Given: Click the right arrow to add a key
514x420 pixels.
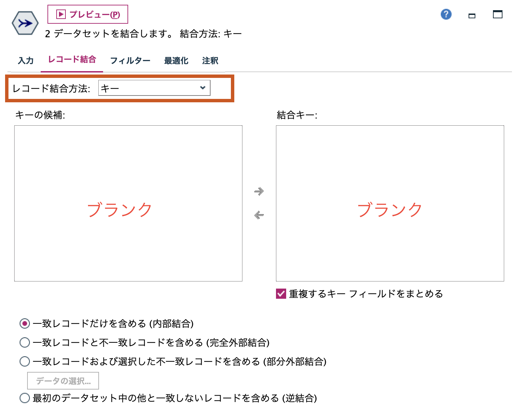Looking at the screenshot, I should click(259, 191).
